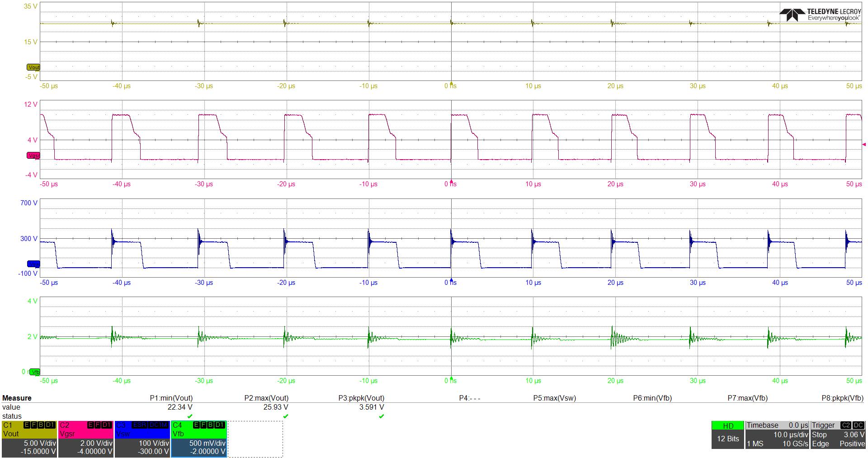Screen dimensions: 868x458
Task: Click the B badge on the C1 descriptor box
Action: pos(41,424)
